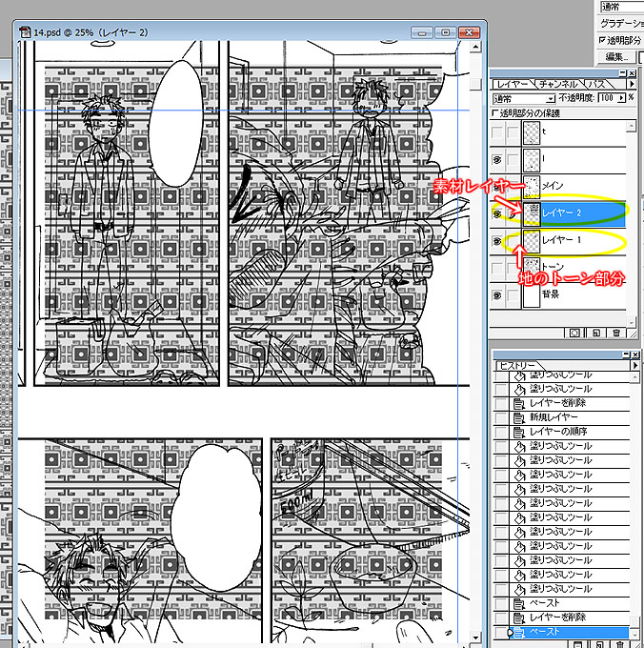Click the History list scrollbar thumb

(634, 621)
